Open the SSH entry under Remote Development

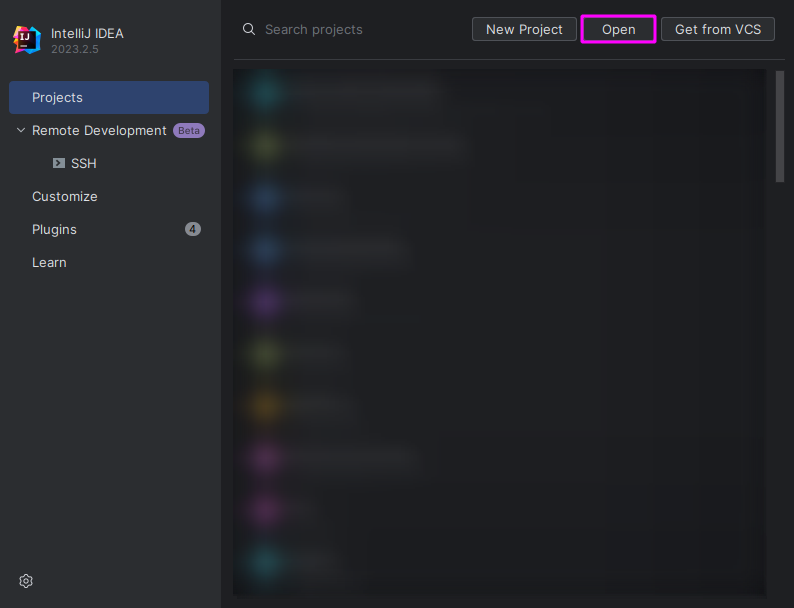(84, 163)
